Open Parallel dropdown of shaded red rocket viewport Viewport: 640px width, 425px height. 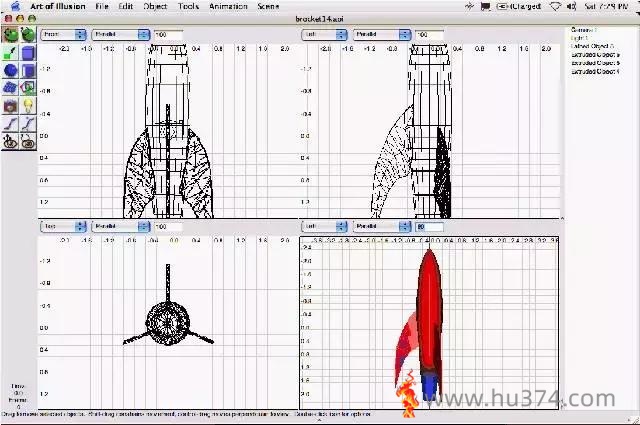(x=382, y=226)
